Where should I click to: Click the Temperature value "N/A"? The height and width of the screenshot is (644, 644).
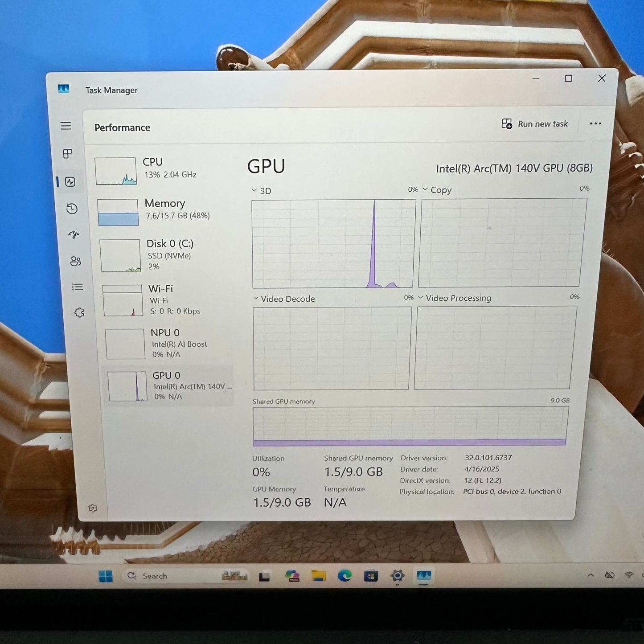[x=335, y=502]
